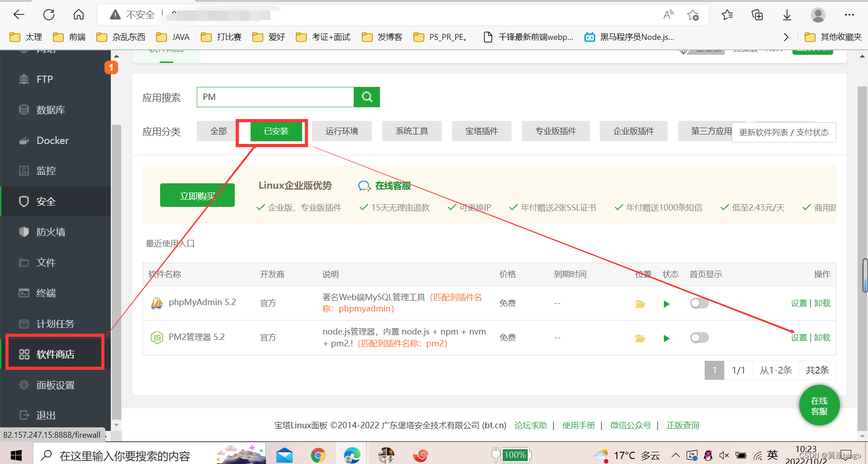Screen dimensions: 868x464
Task: Activate read aloud icon in address bar
Action: [668, 15]
